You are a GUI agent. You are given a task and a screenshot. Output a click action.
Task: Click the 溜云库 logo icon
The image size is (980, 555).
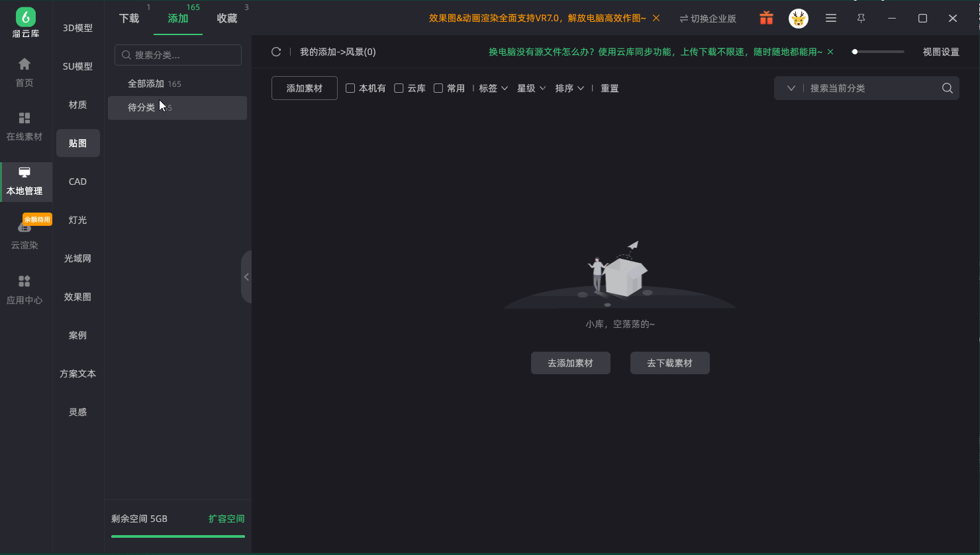click(x=25, y=17)
